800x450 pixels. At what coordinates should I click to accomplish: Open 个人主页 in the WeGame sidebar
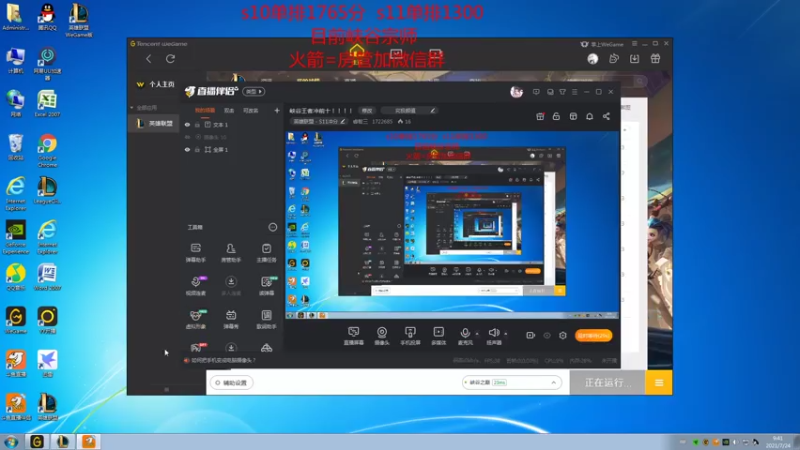point(156,84)
